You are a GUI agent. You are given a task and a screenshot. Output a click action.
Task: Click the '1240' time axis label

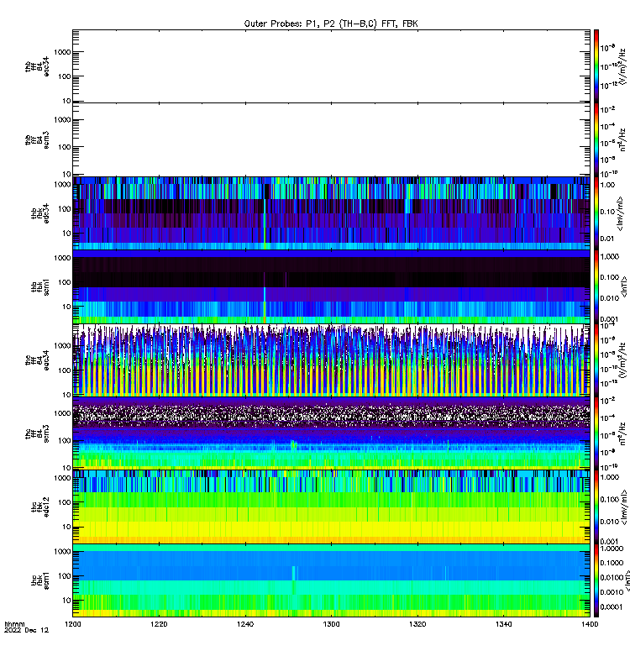point(245,624)
